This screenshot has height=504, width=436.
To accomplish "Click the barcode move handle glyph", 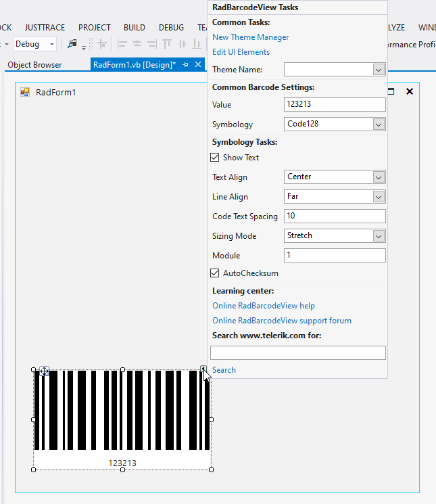I will click(45, 371).
